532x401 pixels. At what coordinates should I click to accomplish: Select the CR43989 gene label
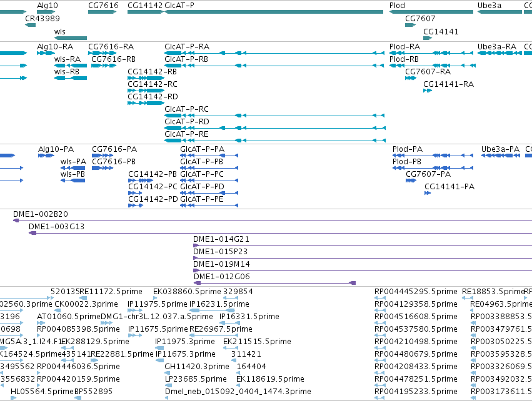43,18
